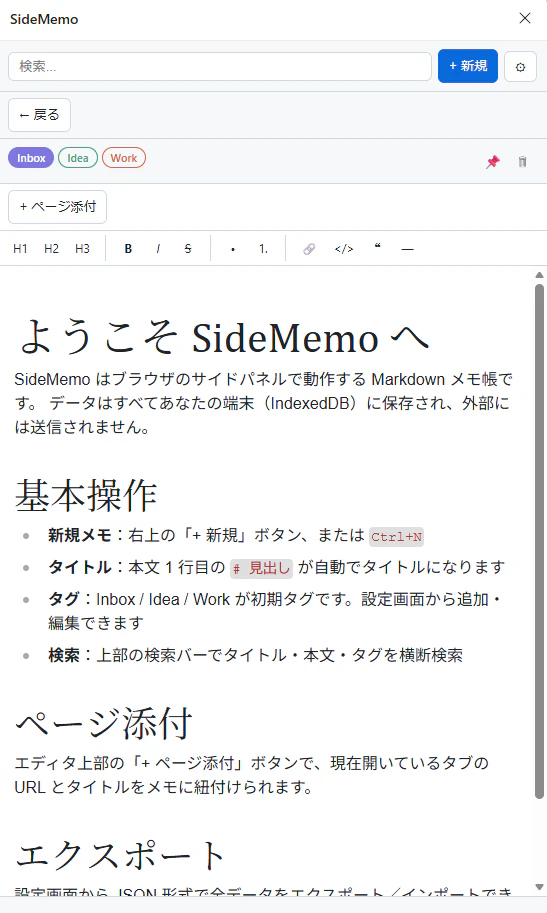Insert a bullet list
The image size is (547, 913).
click(233, 249)
